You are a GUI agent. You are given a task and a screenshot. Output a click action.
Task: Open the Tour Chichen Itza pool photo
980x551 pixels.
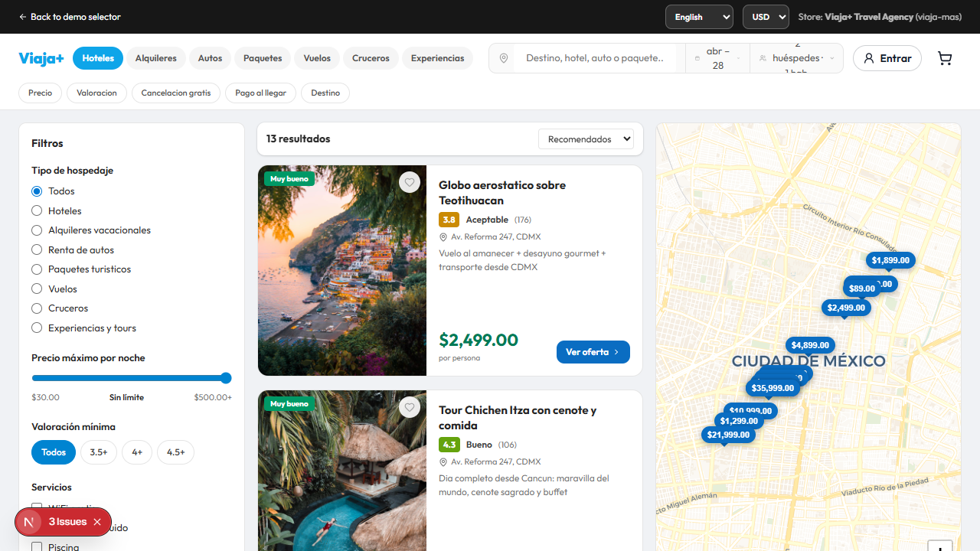coord(342,471)
